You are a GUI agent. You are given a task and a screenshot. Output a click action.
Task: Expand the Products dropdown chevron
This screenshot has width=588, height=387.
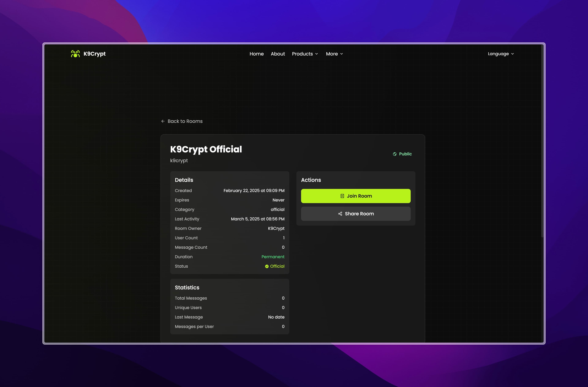coord(317,54)
